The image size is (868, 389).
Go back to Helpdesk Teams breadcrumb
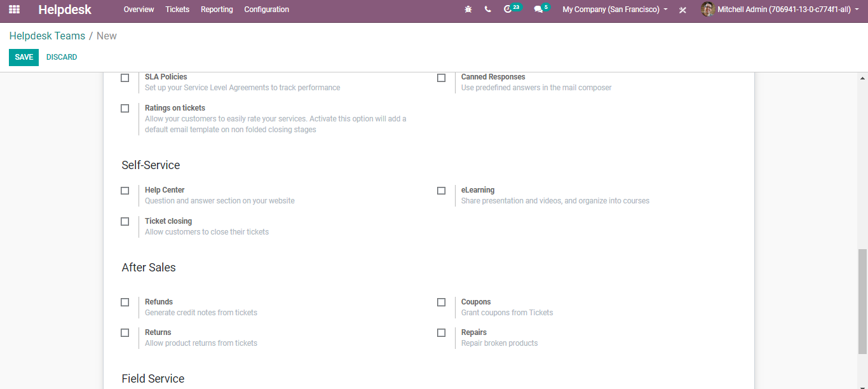click(x=47, y=36)
